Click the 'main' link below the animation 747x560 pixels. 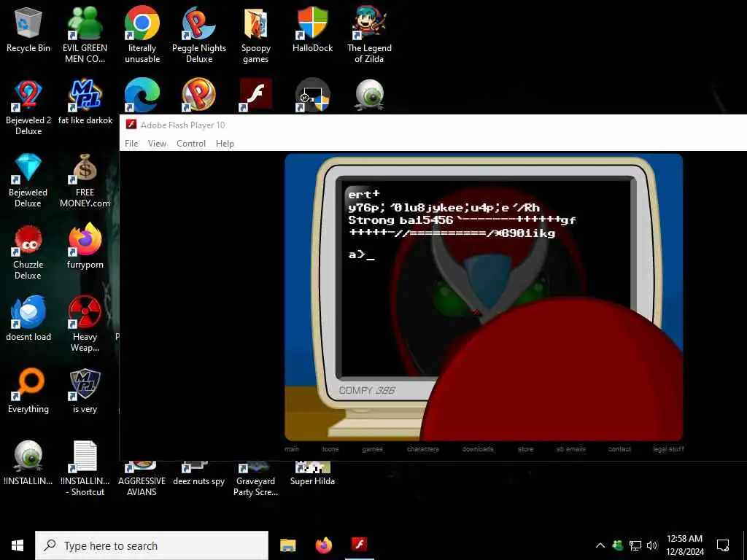(292, 449)
